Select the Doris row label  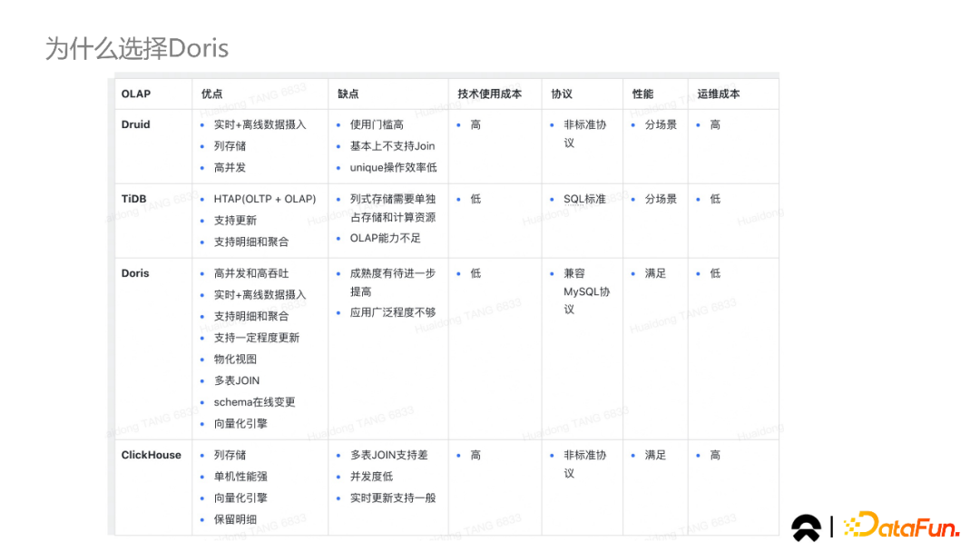[x=135, y=273]
